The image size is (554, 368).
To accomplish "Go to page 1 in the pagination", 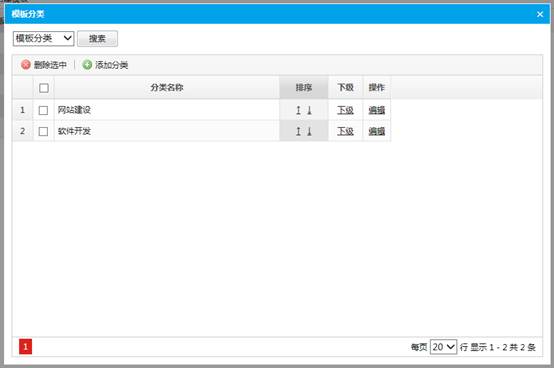I will tap(25, 347).
